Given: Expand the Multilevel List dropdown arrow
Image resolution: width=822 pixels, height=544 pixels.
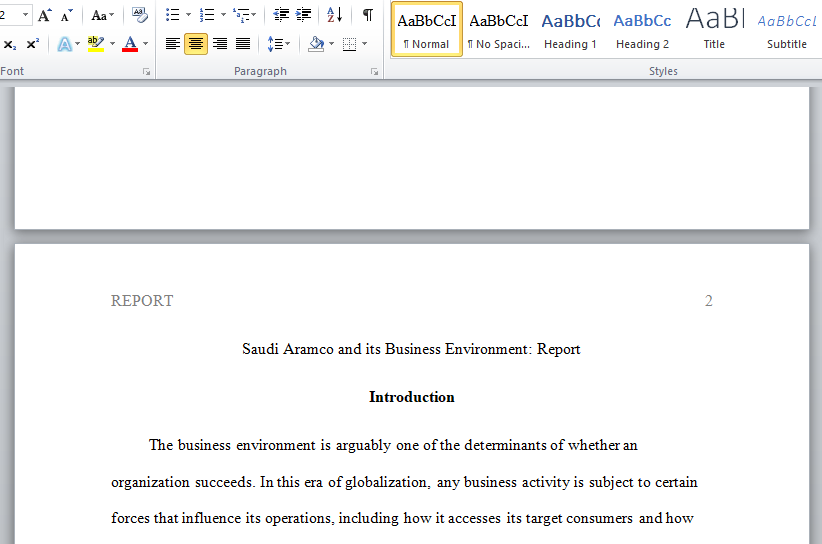Looking at the screenshot, I should [254, 15].
